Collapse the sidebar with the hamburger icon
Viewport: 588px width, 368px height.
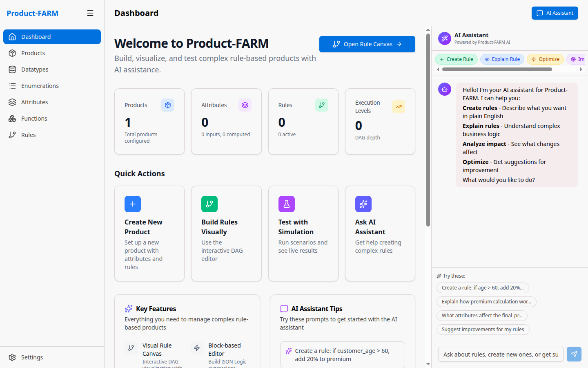(x=90, y=13)
